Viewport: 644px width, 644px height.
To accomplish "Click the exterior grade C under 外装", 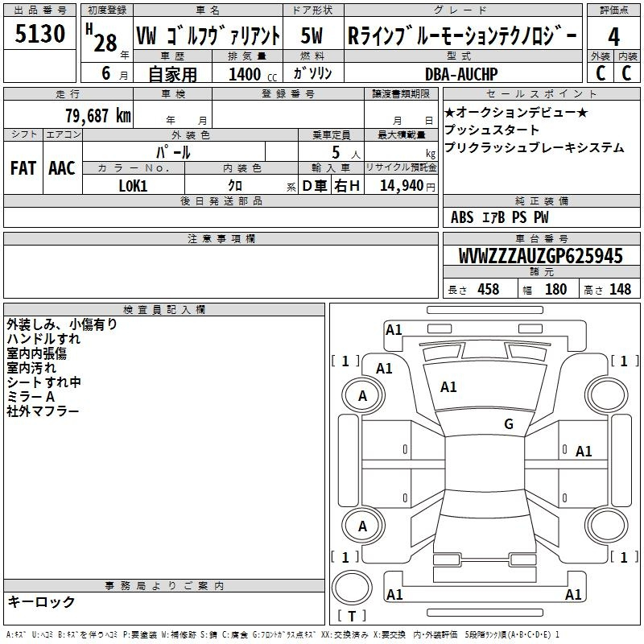I will pyautogui.click(x=601, y=73).
